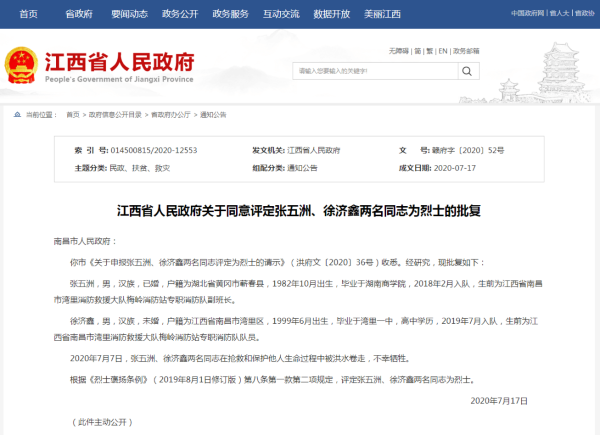Open 政务公开 menu item
This screenshot has height=435, width=600.
pyautogui.click(x=180, y=13)
